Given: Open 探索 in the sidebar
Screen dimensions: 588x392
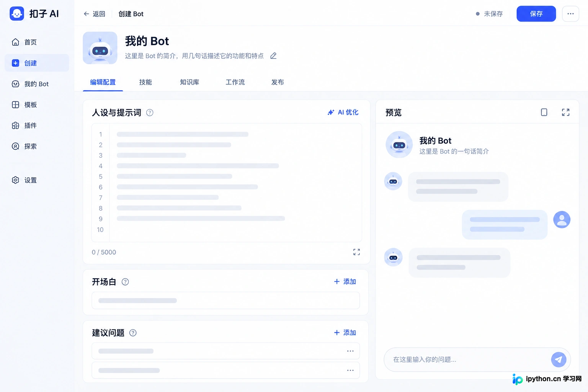Looking at the screenshot, I should [37, 146].
